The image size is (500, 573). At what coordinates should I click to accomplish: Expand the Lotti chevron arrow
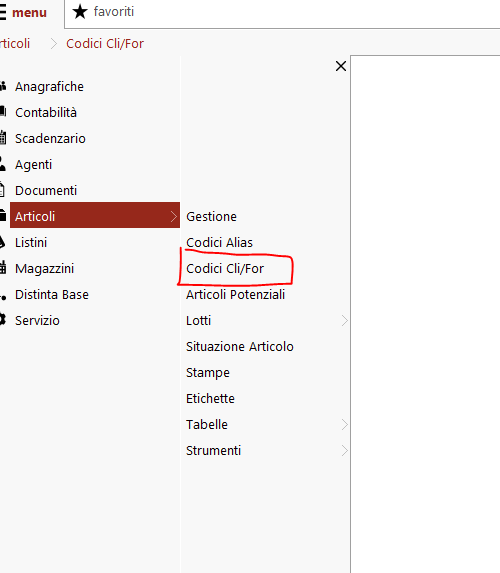click(x=344, y=320)
